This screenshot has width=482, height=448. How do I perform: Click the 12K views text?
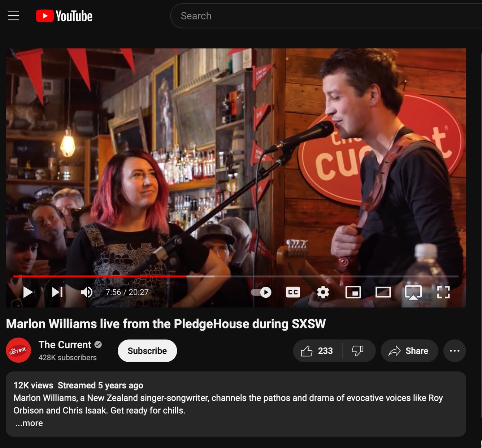coord(33,385)
